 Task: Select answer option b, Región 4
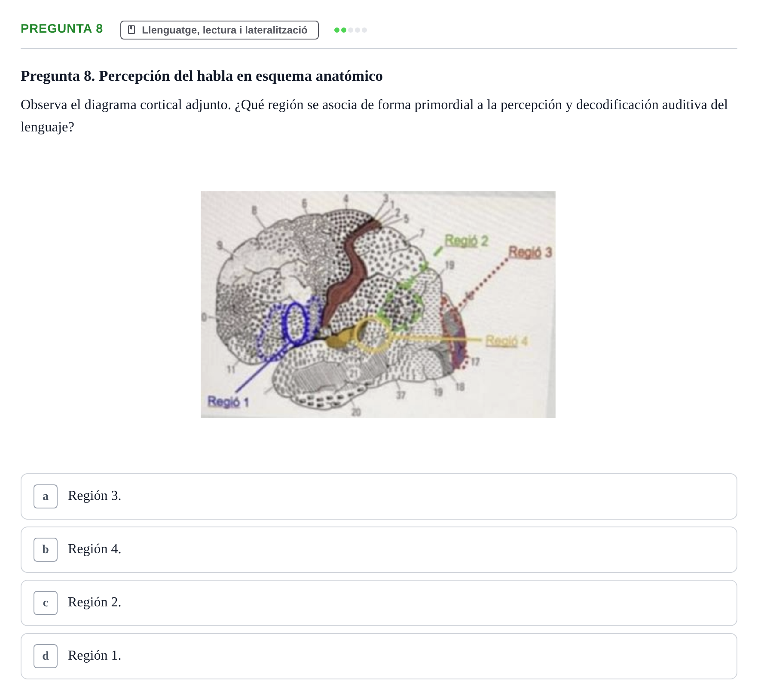(379, 550)
